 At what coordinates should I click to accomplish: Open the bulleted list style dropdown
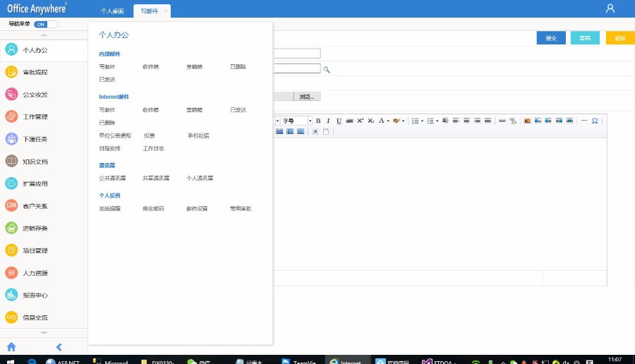[x=437, y=121]
